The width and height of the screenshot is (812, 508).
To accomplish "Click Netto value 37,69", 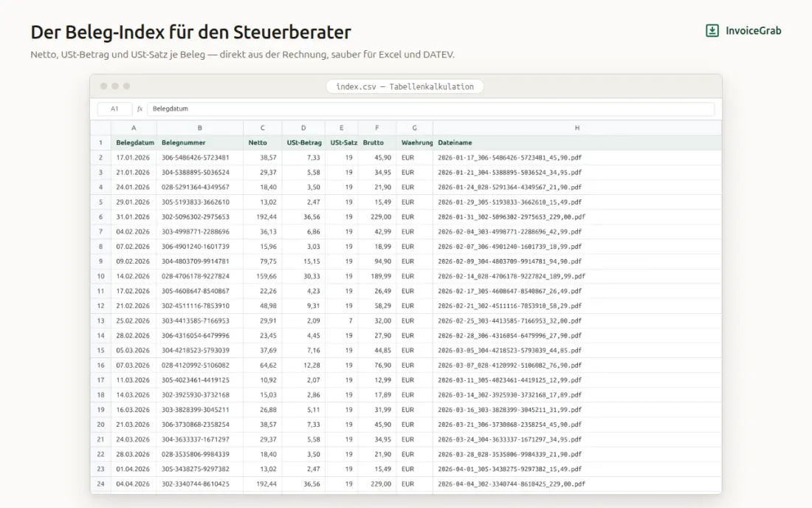I will 263,351.
